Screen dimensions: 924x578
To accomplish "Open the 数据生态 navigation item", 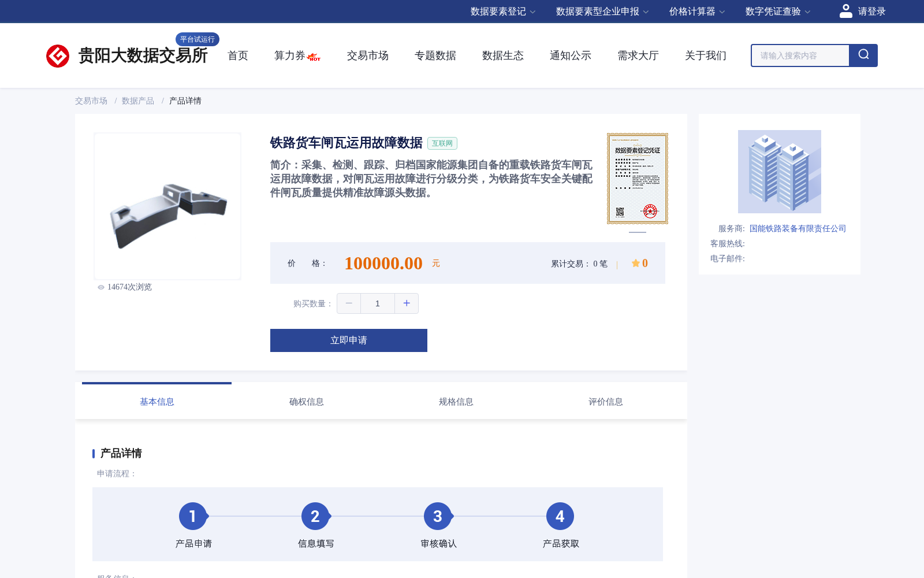I will tap(503, 55).
